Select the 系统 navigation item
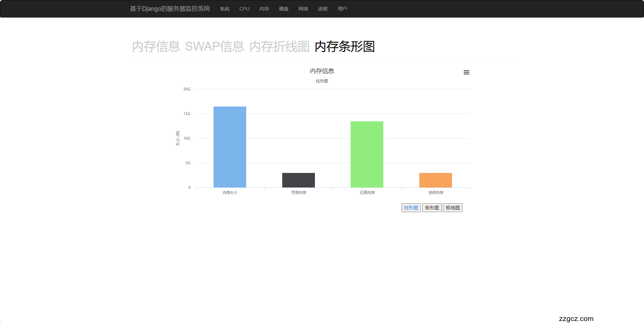Viewport: 644px width, 323px height. click(x=224, y=9)
